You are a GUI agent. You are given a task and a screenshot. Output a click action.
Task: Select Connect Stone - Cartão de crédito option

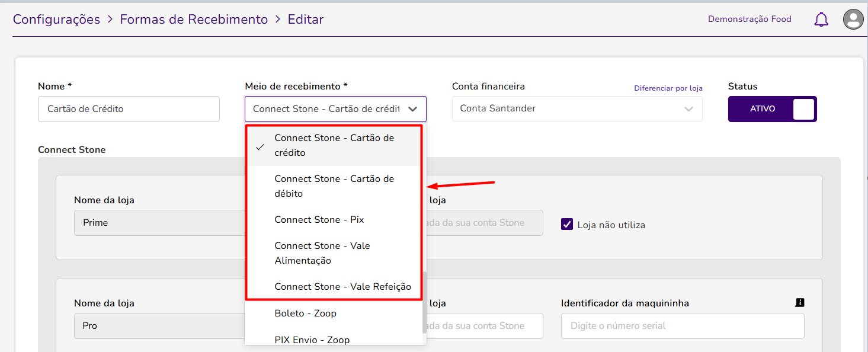(335, 145)
